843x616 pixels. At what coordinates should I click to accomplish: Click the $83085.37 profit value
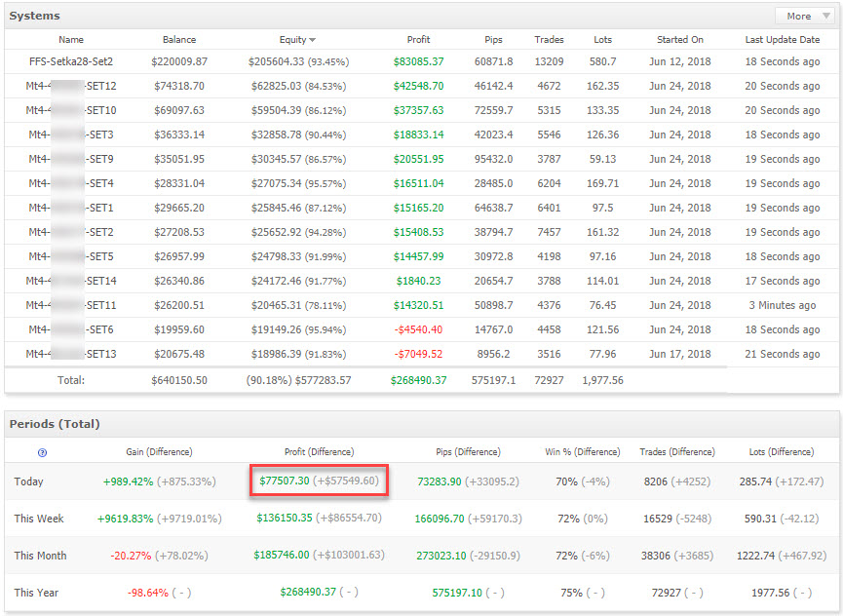pos(418,61)
